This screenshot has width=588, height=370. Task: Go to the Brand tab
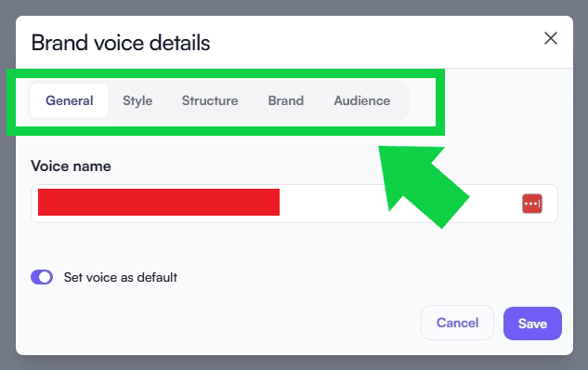tap(286, 100)
